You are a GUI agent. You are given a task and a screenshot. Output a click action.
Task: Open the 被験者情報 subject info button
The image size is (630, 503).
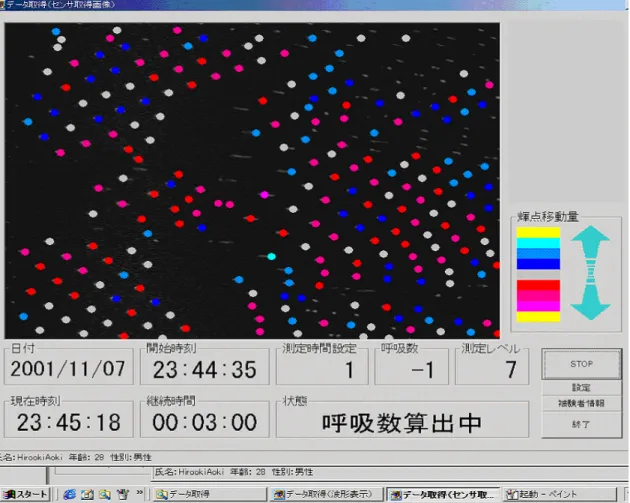(581, 403)
